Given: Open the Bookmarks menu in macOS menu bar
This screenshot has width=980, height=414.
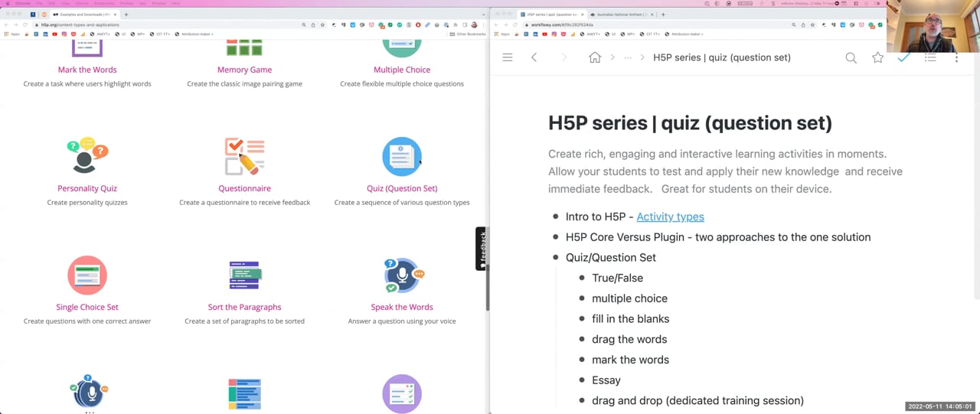Looking at the screenshot, I should click(x=104, y=3).
